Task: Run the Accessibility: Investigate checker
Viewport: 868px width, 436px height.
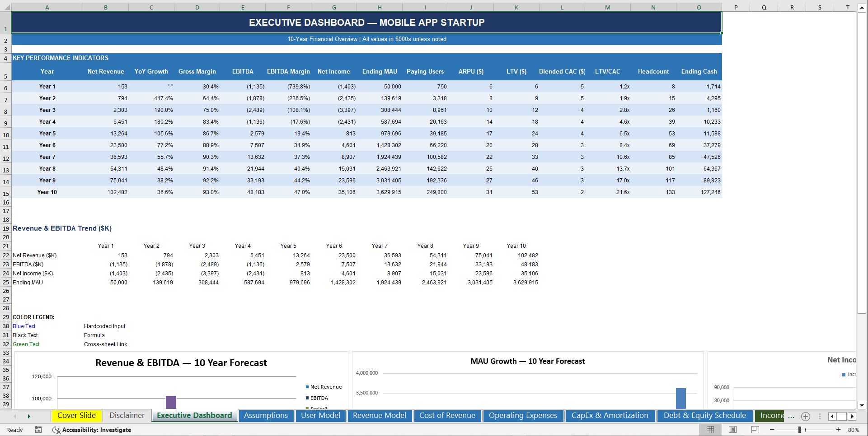Action: pyautogui.click(x=92, y=430)
